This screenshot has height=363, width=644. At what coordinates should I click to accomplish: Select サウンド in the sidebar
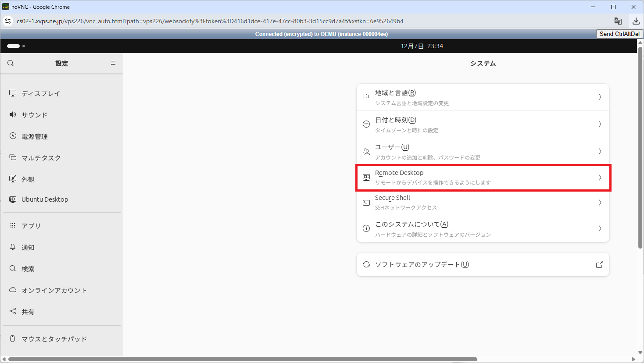[x=34, y=115]
